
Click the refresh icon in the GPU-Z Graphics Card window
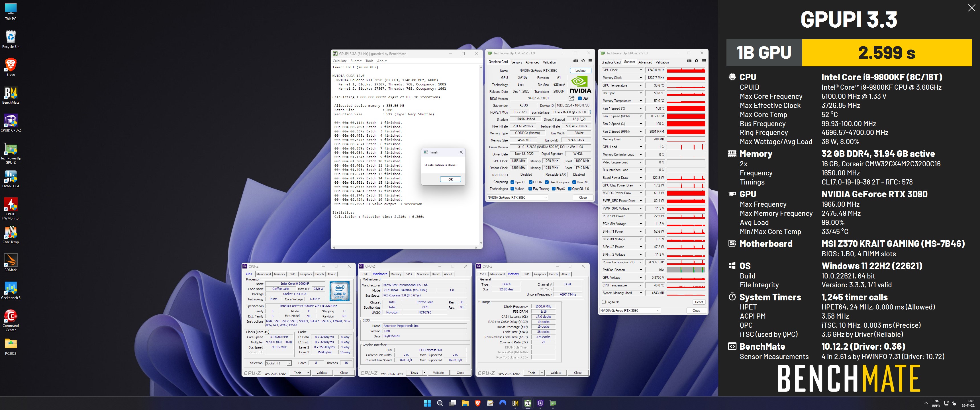point(583,61)
